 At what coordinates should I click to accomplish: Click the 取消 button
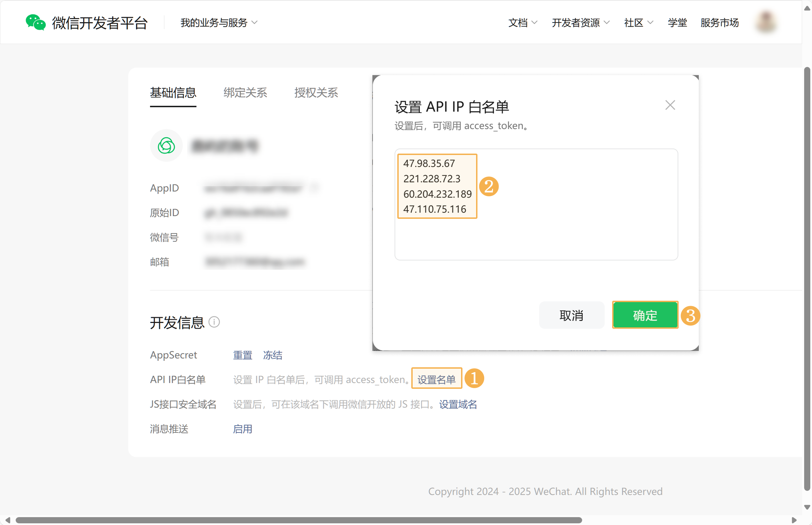571,315
